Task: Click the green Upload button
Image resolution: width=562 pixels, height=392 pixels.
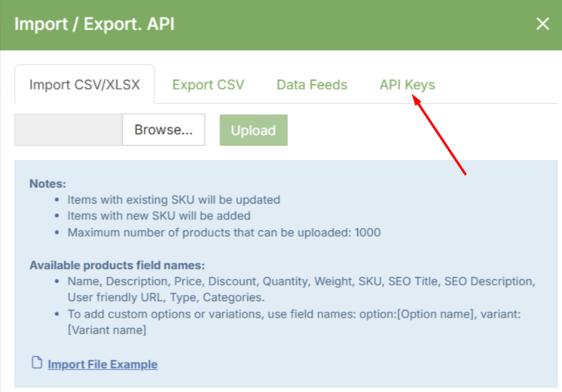Action: pyautogui.click(x=253, y=130)
